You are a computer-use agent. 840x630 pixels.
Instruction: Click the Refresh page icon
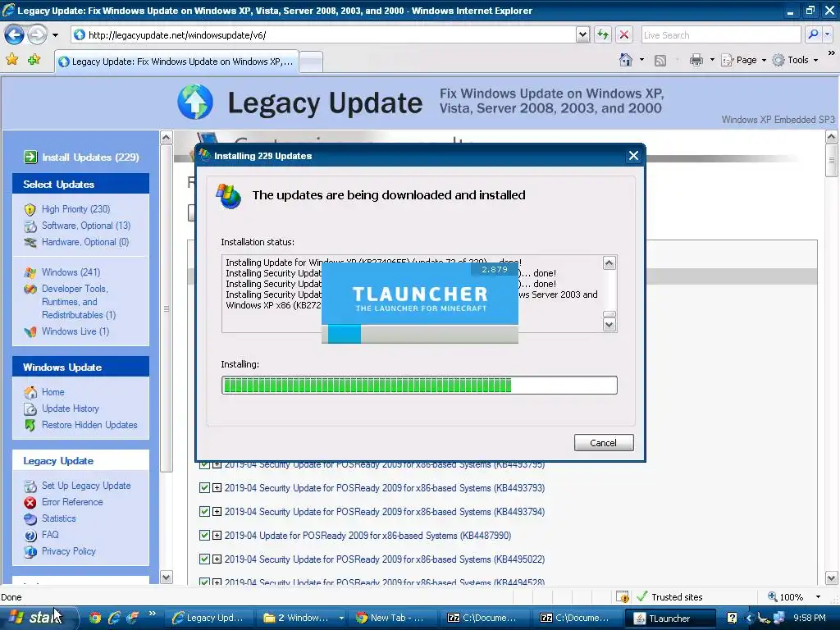pyautogui.click(x=603, y=34)
